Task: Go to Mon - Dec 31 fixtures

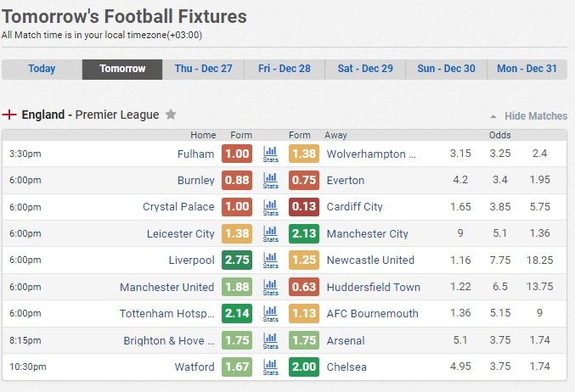Action: [x=527, y=69]
